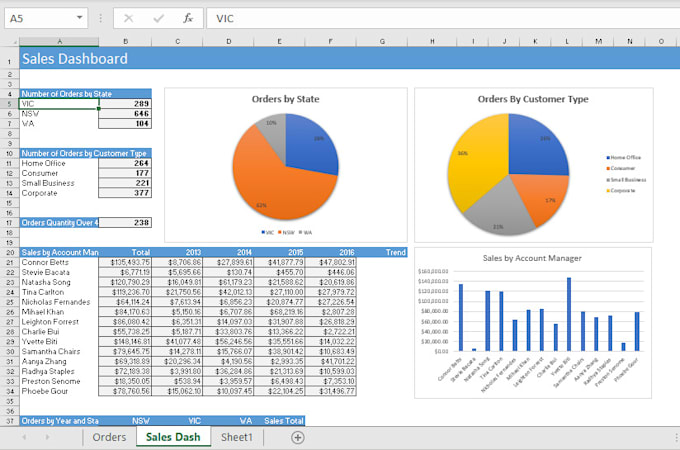Click the Select All corner triangle
This screenshot has height=450, width=680.
pyautogui.click(x=9, y=41)
